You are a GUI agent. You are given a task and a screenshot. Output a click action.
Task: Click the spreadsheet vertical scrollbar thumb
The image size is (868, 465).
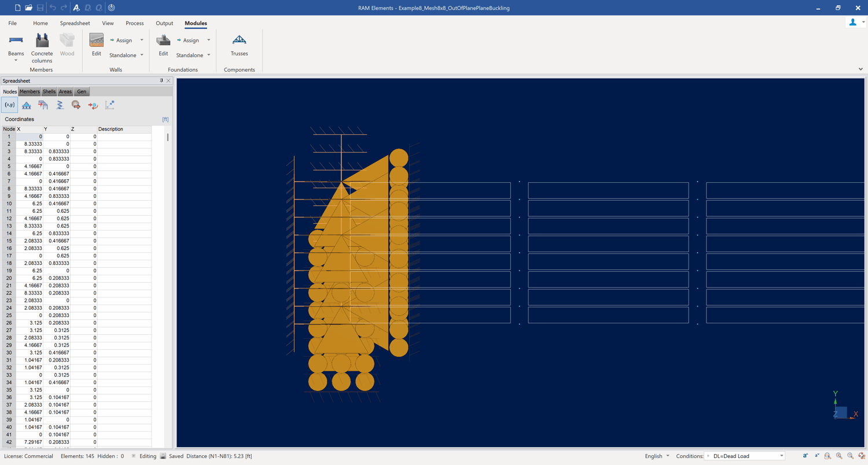tap(168, 137)
